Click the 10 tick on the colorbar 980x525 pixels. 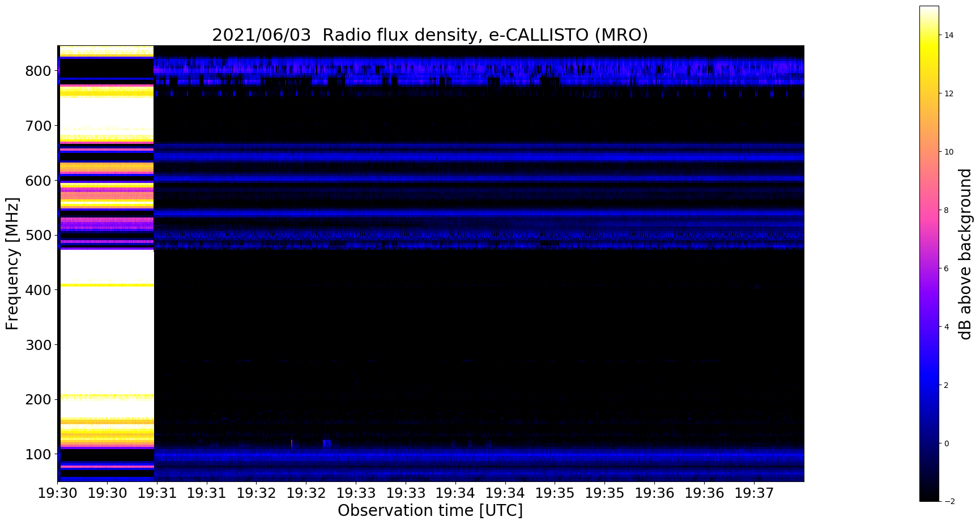tap(949, 152)
